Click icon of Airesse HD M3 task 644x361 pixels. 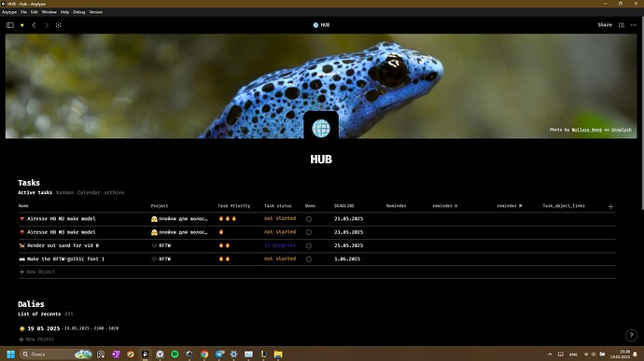(22, 232)
